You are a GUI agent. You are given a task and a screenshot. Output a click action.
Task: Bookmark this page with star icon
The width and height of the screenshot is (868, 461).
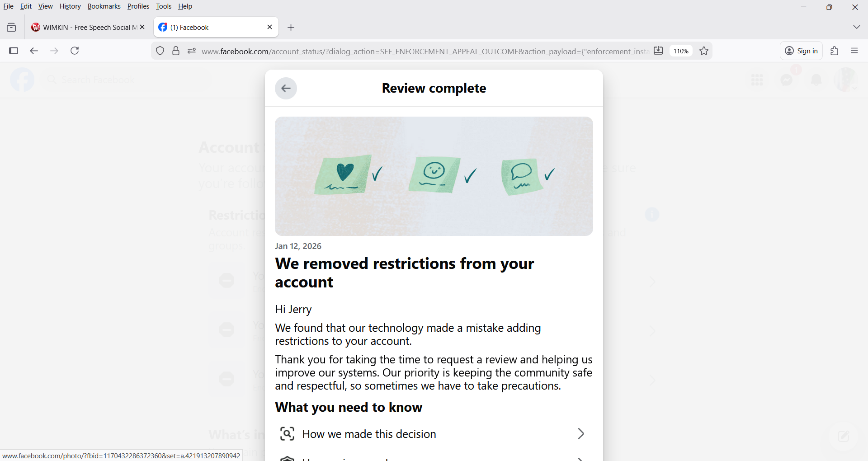coord(704,51)
